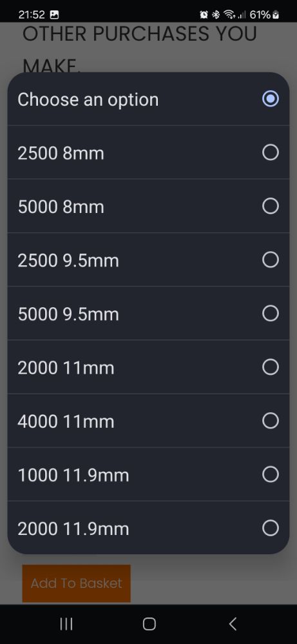Select the 2500 9.5mm radio button
The width and height of the screenshot is (297, 644).
(271, 259)
